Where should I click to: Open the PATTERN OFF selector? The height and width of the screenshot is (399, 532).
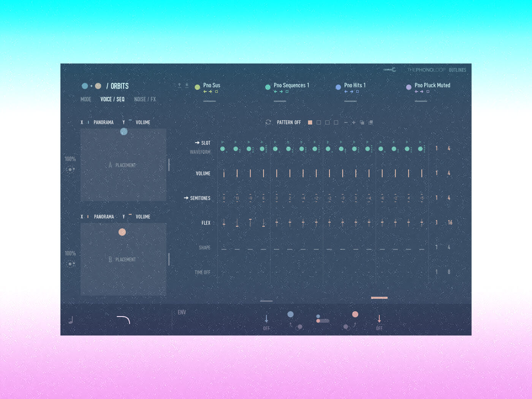[289, 122]
